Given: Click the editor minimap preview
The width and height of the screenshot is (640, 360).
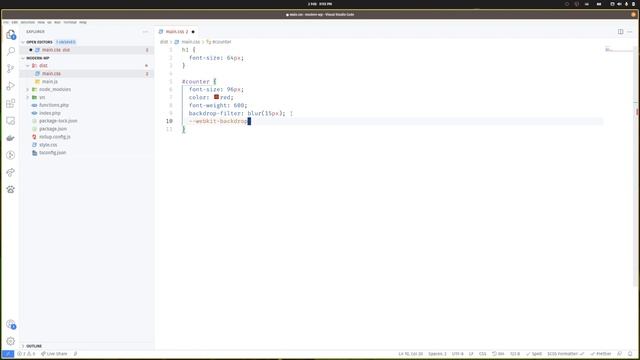Looking at the screenshot, I should [x=619, y=50].
